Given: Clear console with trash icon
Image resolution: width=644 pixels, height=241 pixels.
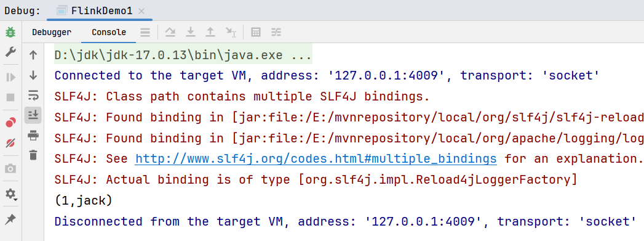Looking at the screenshot, I should pyautogui.click(x=33, y=155).
